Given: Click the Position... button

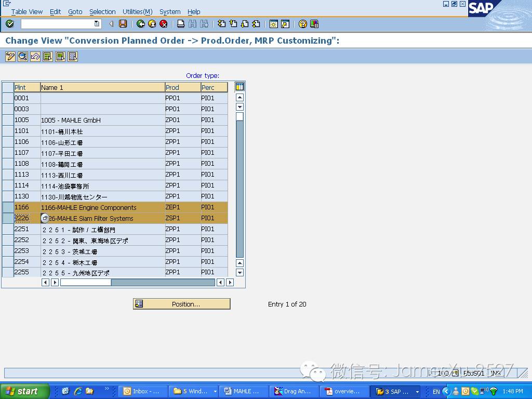Looking at the screenshot, I should [181, 304].
